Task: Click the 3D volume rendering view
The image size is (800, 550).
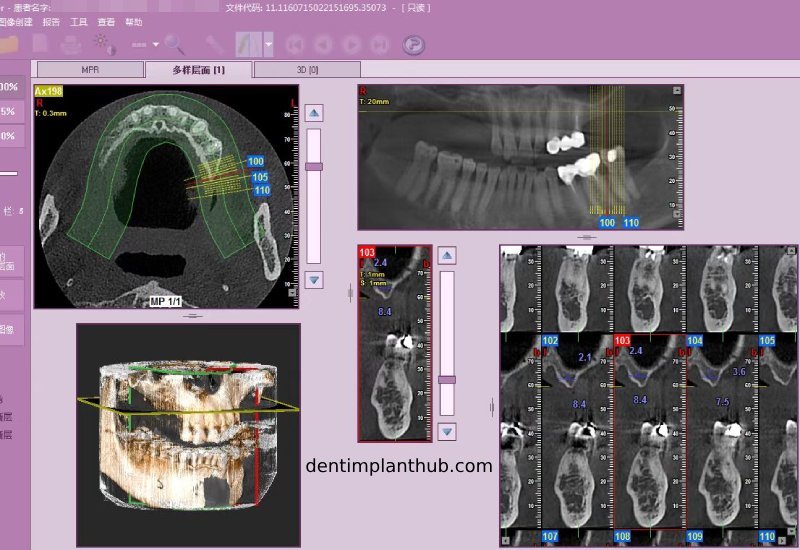Action: click(188, 435)
